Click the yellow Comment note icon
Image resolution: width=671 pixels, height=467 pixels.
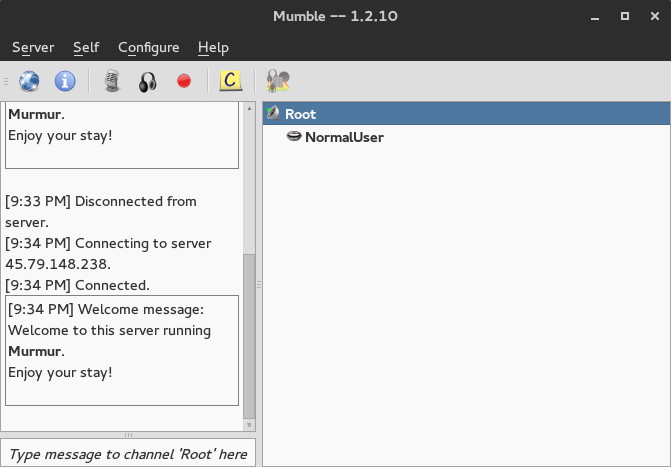pos(231,81)
